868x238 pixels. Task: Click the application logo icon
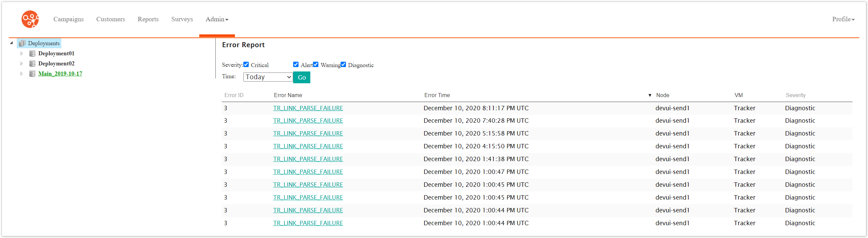coord(30,19)
